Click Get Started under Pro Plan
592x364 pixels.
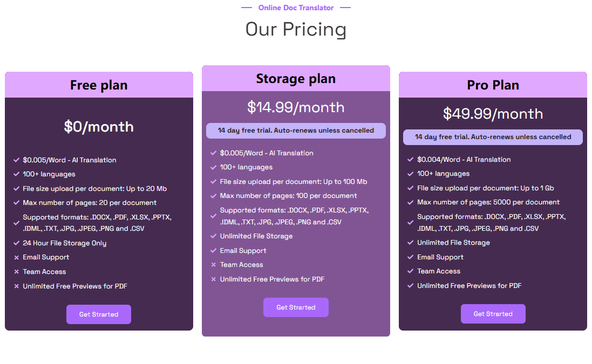pyautogui.click(x=493, y=314)
